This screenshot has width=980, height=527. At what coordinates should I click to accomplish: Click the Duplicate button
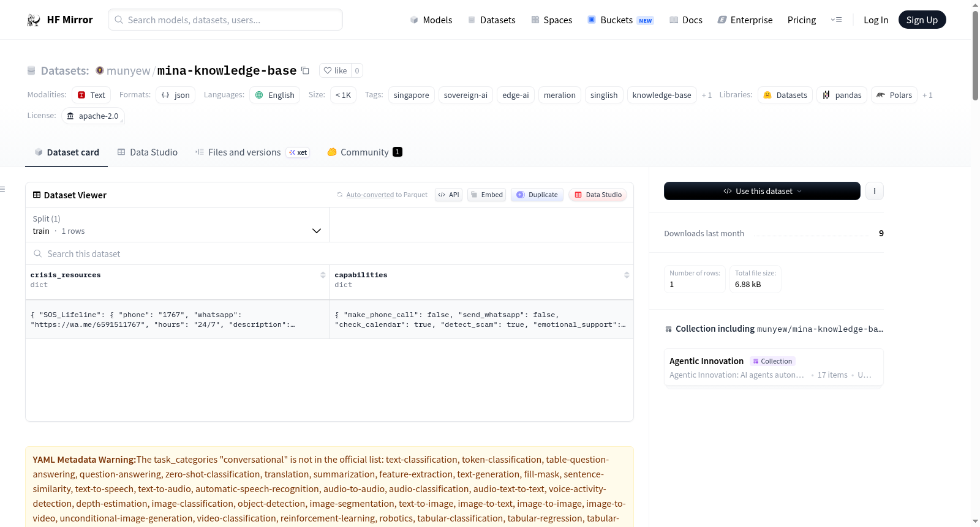coord(537,195)
